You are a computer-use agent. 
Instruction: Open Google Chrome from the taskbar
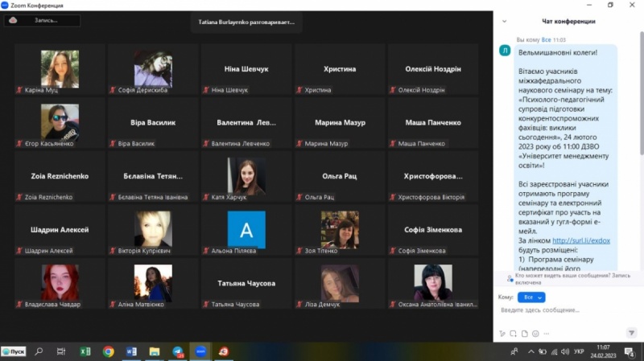coord(108,351)
